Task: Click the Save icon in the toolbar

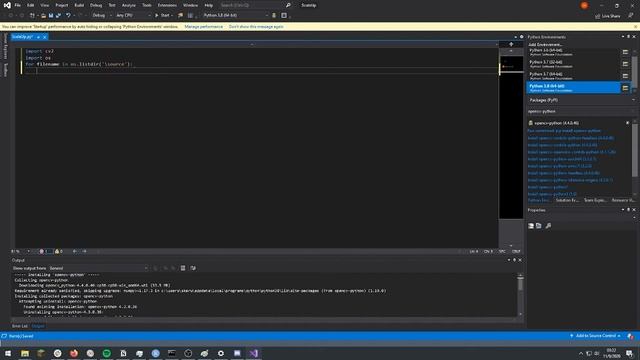Action: [51, 16]
